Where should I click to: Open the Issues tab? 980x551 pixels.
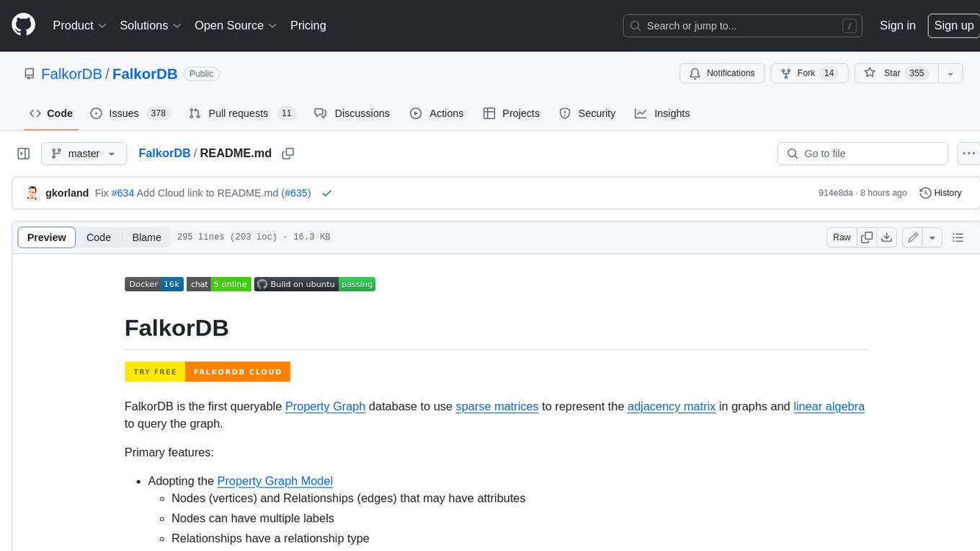[x=130, y=113]
